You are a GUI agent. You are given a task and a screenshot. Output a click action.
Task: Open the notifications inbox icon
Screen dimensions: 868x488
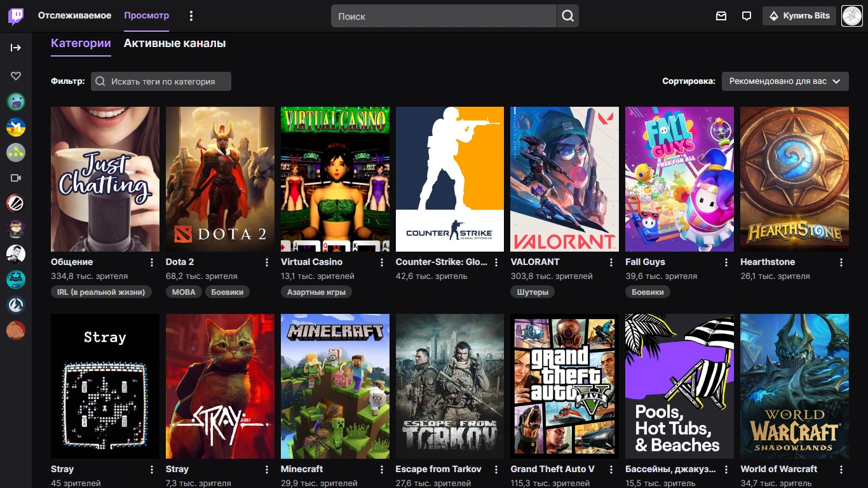[x=721, y=16]
